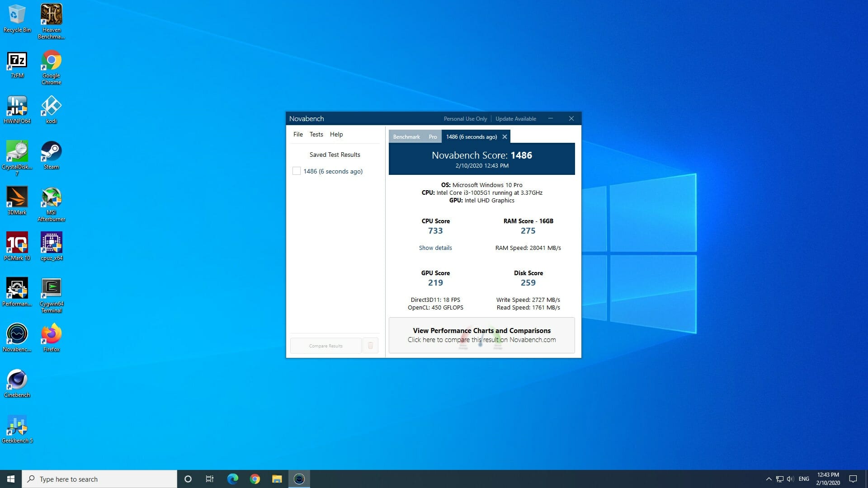Screen dimensions: 868x488
Task: Select the 7zFM desktop icon
Action: tap(17, 65)
